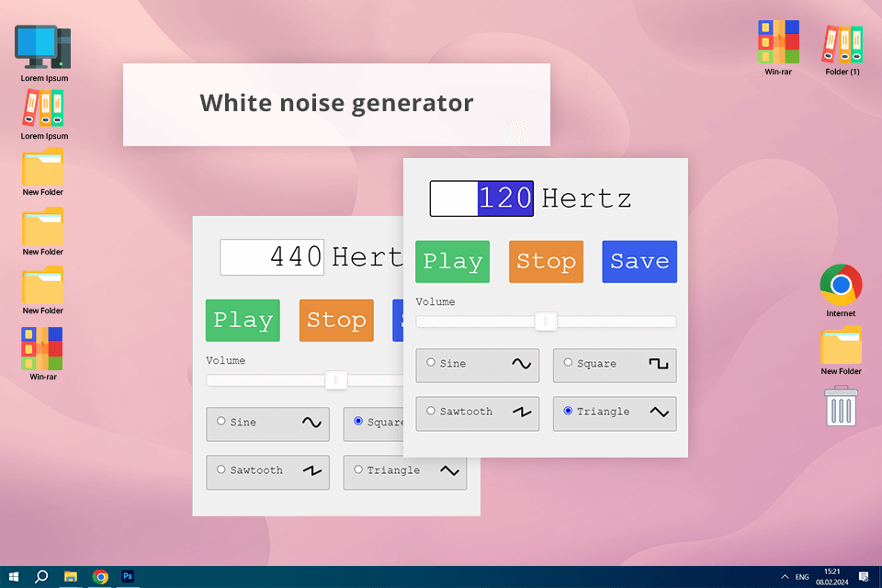Select Square waveform in the front panel
Image resolution: width=882 pixels, height=588 pixels.
615,365
